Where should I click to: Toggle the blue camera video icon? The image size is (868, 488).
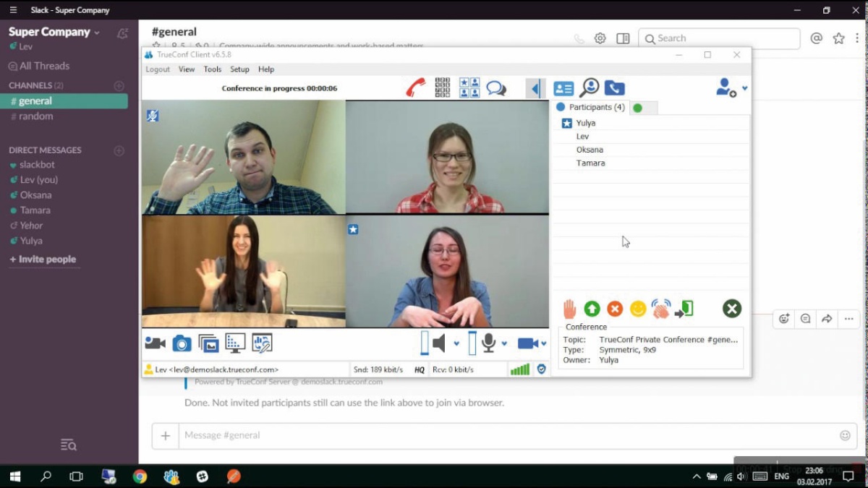[x=528, y=343]
